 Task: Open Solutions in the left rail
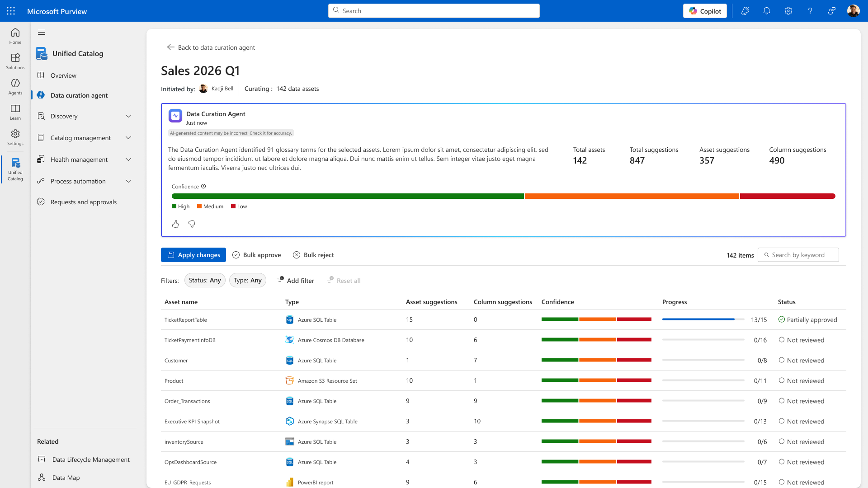pyautogui.click(x=15, y=61)
